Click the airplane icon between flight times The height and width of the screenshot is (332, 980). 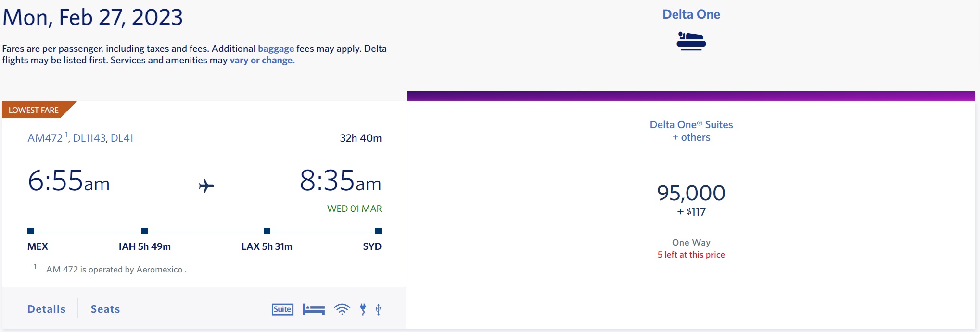pyautogui.click(x=206, y=185)
